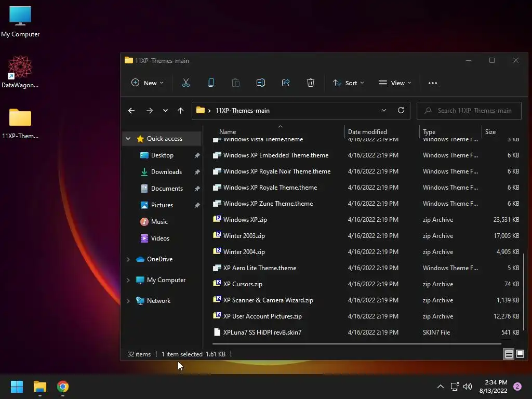Select XP Aero Lite Theme.theme
Screen dimensions: 532x399
[x=366, y=268]
